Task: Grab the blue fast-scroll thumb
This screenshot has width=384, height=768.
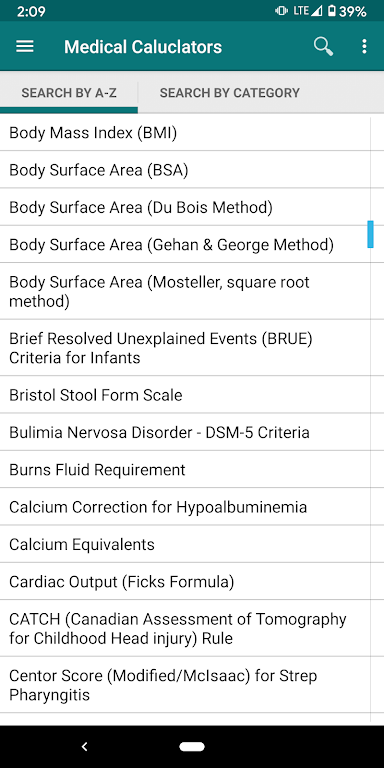Action: (370, 234)
